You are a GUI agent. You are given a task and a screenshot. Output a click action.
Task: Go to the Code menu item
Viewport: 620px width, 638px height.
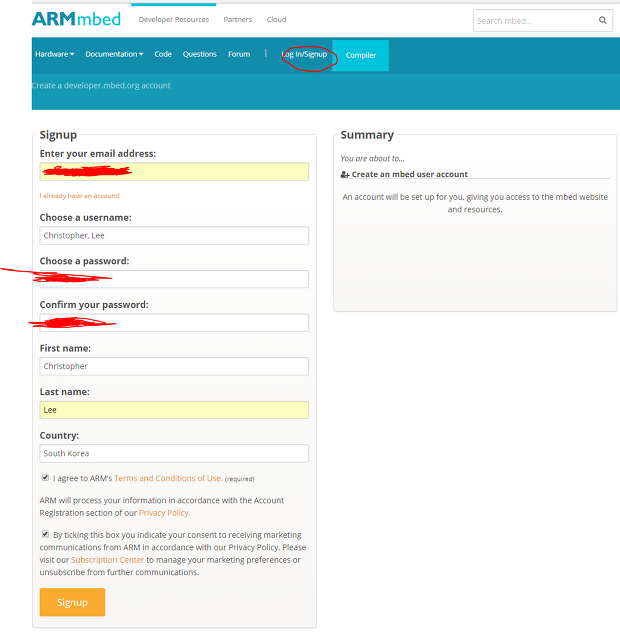click(163, 54)
